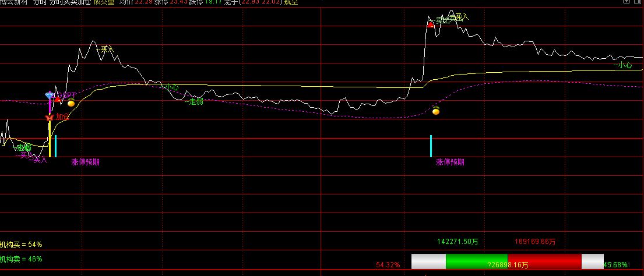Screen dimensions: 644x276
Task: Click the yellow 成交量 header label
Action: click(104, 2)
